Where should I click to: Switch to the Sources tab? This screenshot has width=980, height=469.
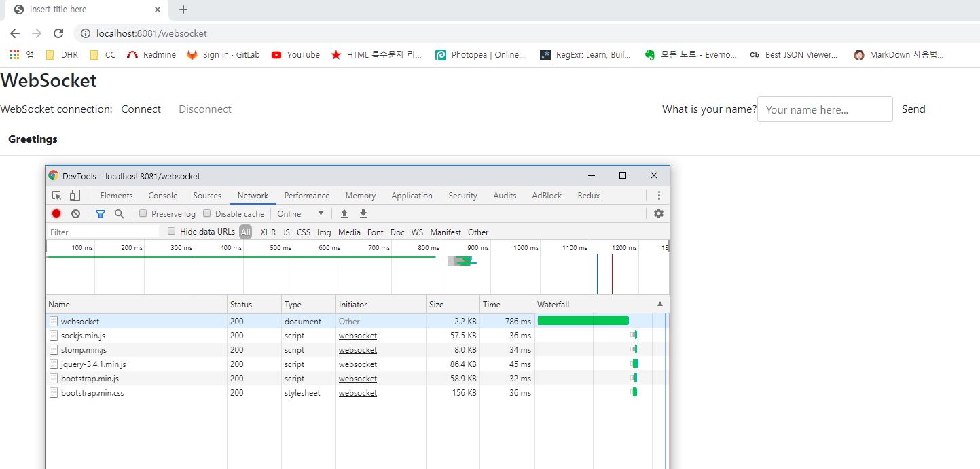coord(207,196)
